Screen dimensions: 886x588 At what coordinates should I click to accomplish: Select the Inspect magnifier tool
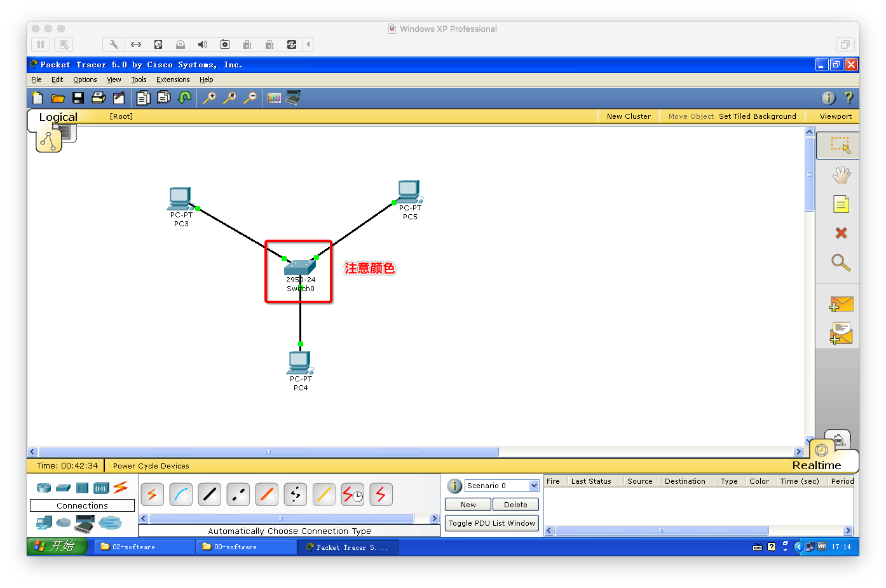[841, 263]
